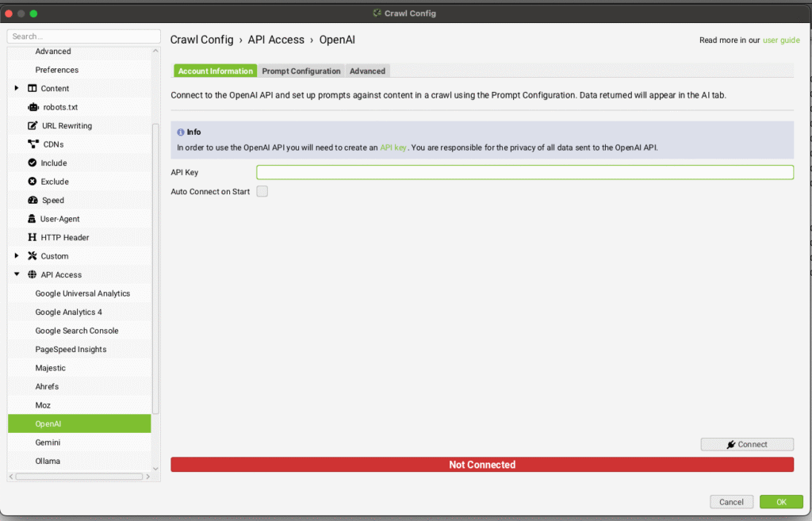Click the API Key input field
Image resolution: width=812 pixels, height=521 pixels.
524,172
